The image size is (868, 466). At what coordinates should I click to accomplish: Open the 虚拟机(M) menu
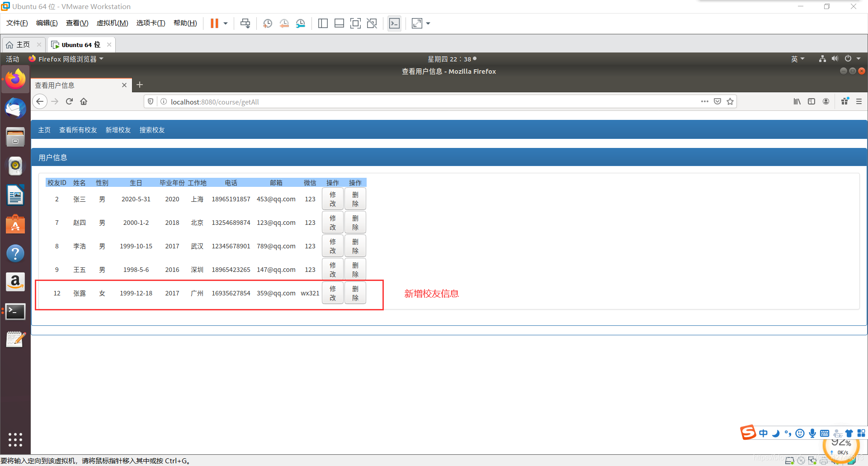(113, 23)
